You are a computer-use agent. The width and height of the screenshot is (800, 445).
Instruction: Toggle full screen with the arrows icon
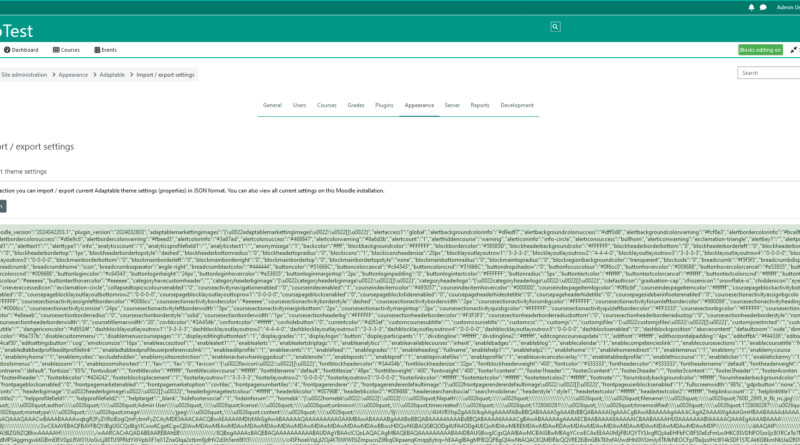tap(793, 50)
